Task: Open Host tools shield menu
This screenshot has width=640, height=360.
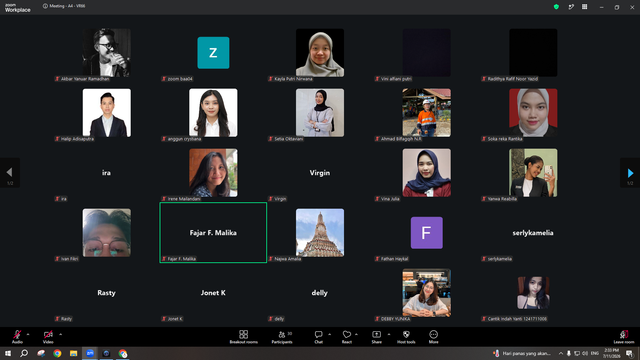Action: point(406,337)
